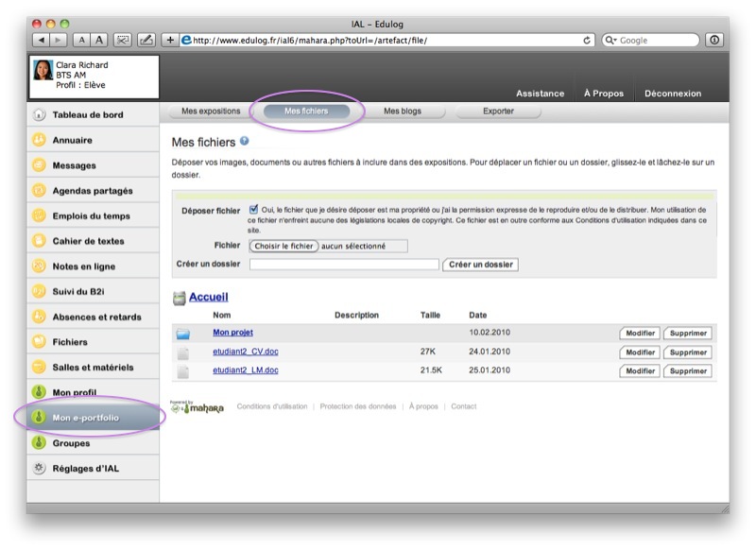This screenshot has width=756, height=550.
Task: Click the Réglages d'IAL gear icon
Action: point(39,468)
